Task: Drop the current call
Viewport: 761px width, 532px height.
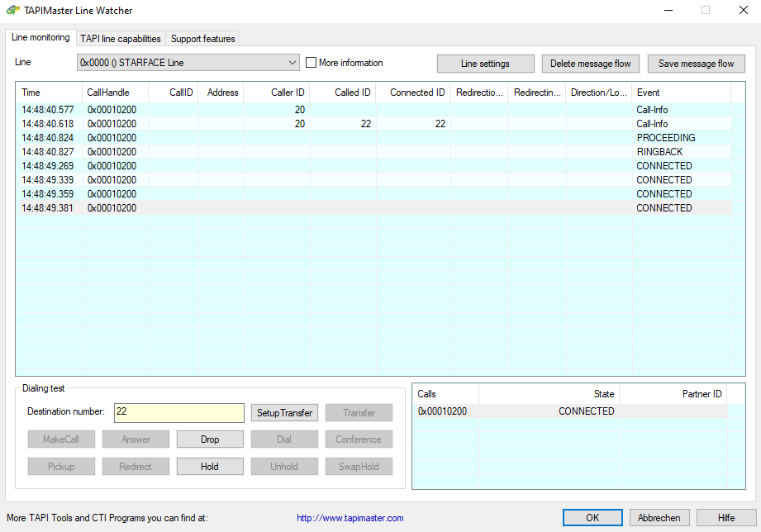Action: coord(210,439)
